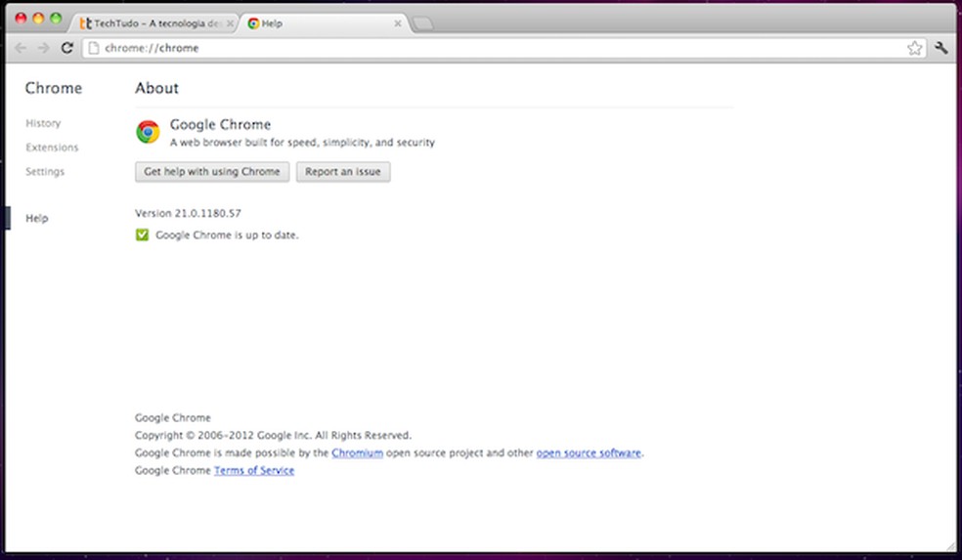Click the Report an issue button

point(343,172)
